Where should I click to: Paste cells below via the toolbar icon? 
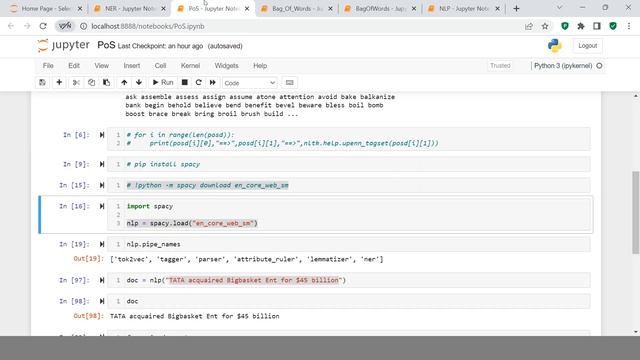pyautogui.click(x=106, y=82)
